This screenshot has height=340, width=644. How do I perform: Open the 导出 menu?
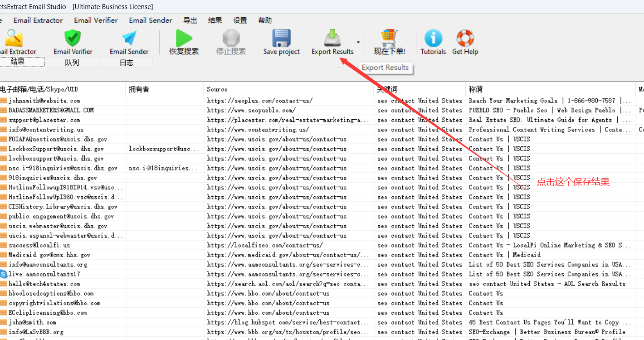190,20
